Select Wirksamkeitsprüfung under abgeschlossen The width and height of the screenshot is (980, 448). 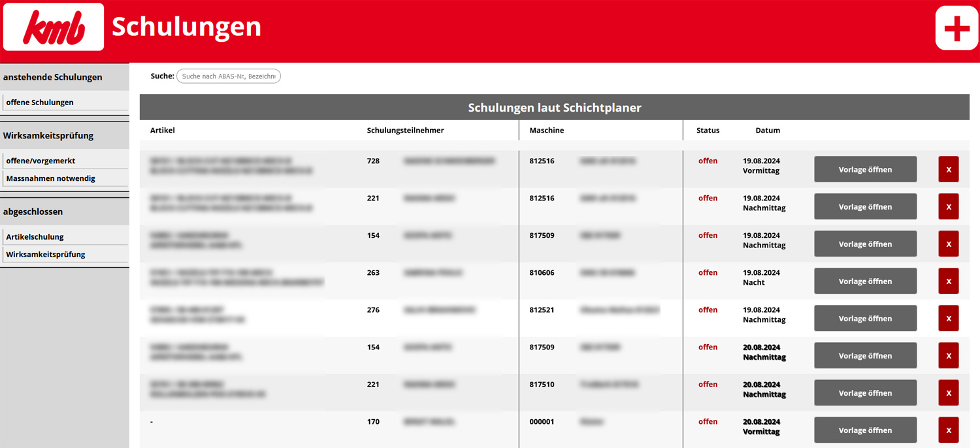46,254
